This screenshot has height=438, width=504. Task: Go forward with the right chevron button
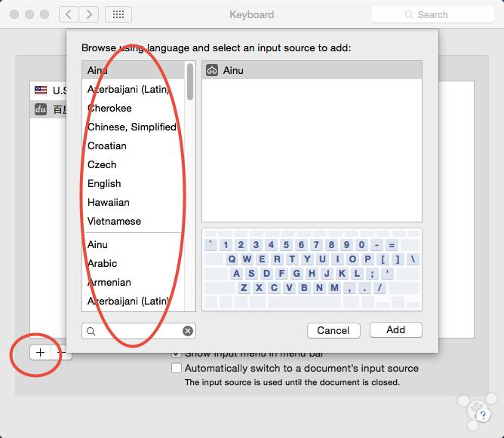click(x=89, y=14)
